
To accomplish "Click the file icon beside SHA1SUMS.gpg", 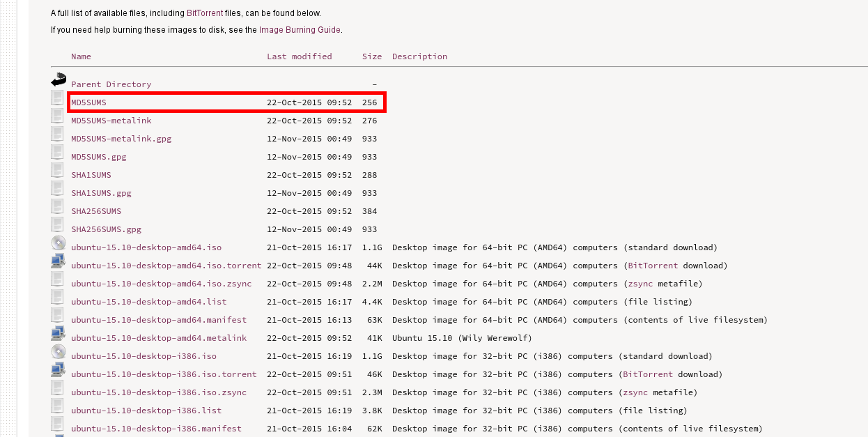I will pos(57,189).
